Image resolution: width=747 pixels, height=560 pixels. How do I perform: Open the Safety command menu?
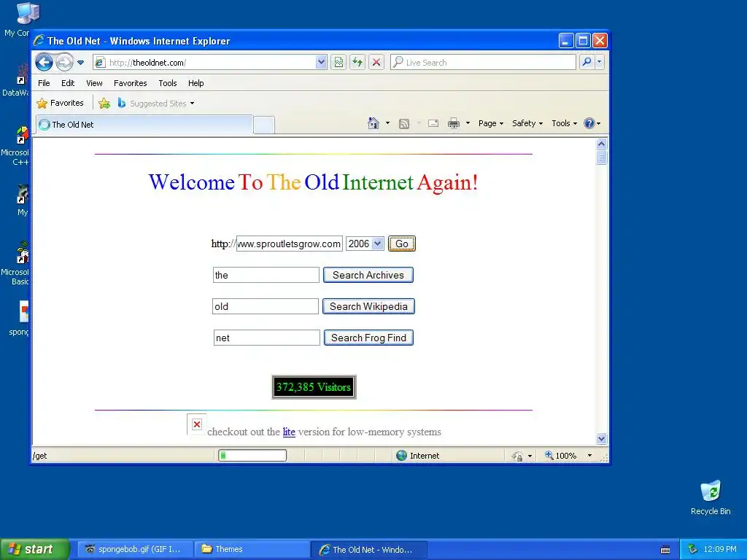tap(527, 123)
